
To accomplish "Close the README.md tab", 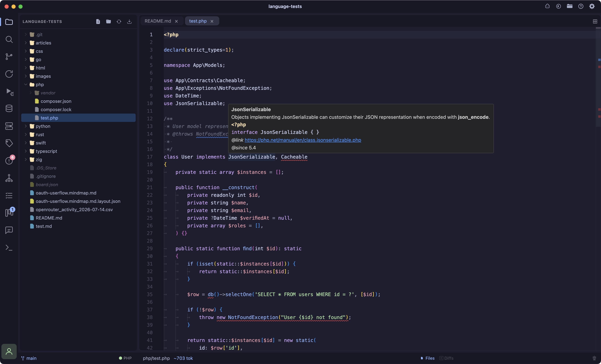I will click(176, 21).
